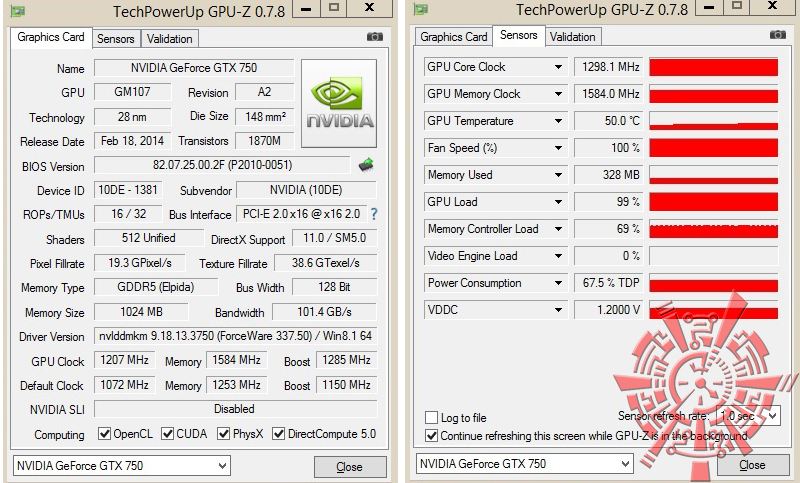The width and height of the screenshot is (800, 483).
Task: Open GPU Temperature sensor dropdown
Action: 559,121
